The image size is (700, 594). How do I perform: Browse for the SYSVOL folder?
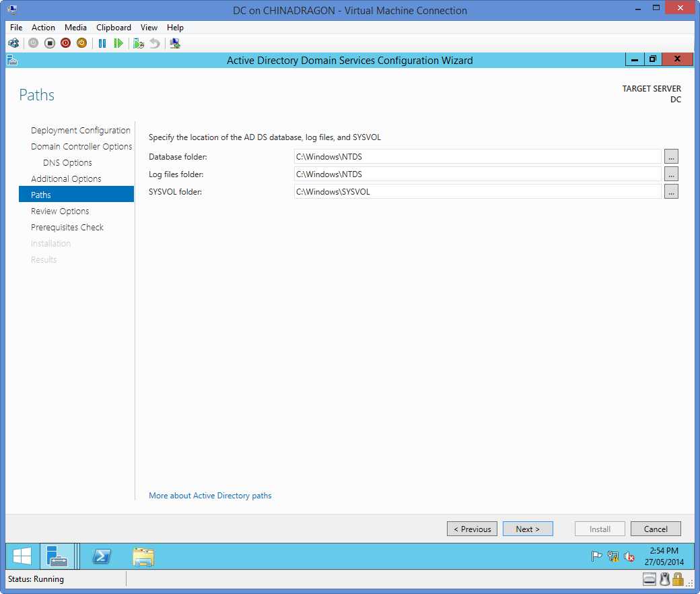(671, 191)
